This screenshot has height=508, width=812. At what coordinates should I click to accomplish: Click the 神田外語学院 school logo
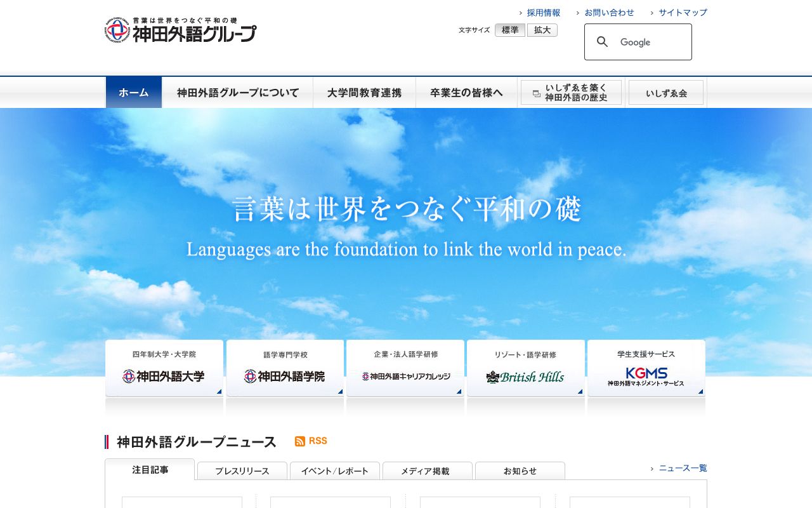pyautogui.click(x=284, y=377)
